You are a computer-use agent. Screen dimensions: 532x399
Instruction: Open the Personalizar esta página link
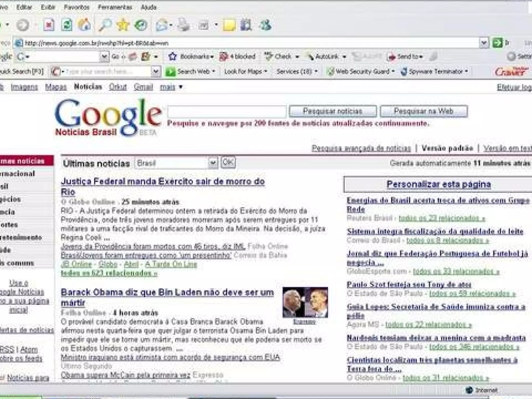click(x=438, y=184)
